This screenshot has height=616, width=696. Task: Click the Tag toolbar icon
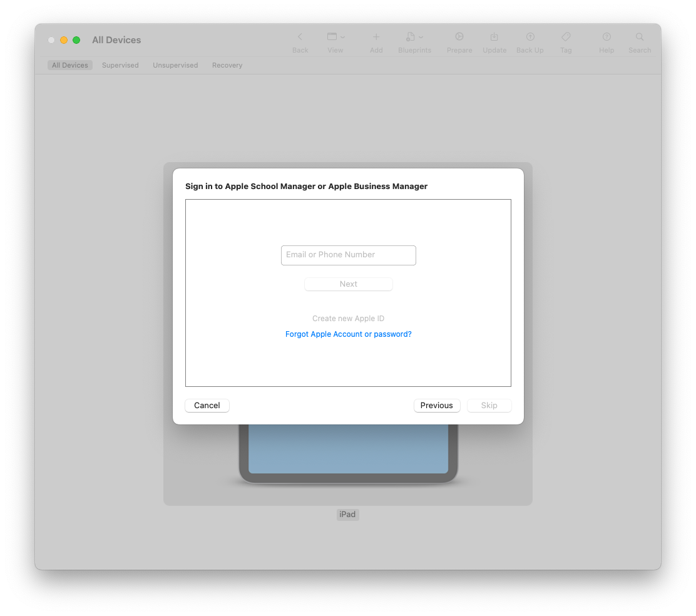click(566, 37)
